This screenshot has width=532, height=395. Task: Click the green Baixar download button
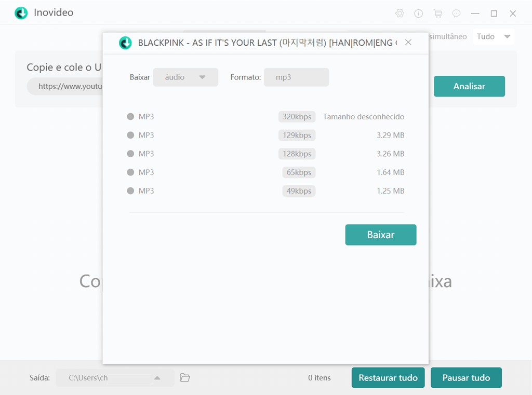[381, 235]
